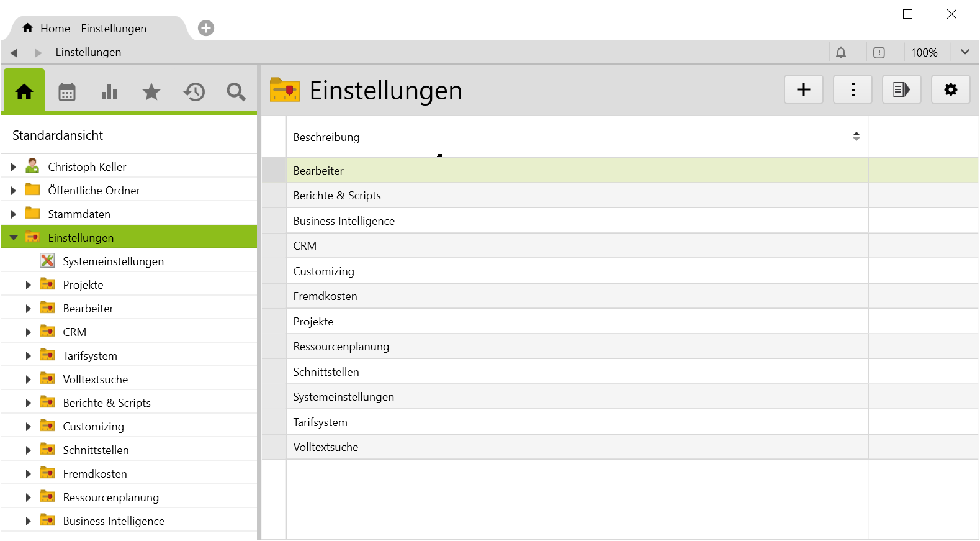Collapse the Einstellungen tree node
This screenshot has width=980, height=541.
[13, 238]
